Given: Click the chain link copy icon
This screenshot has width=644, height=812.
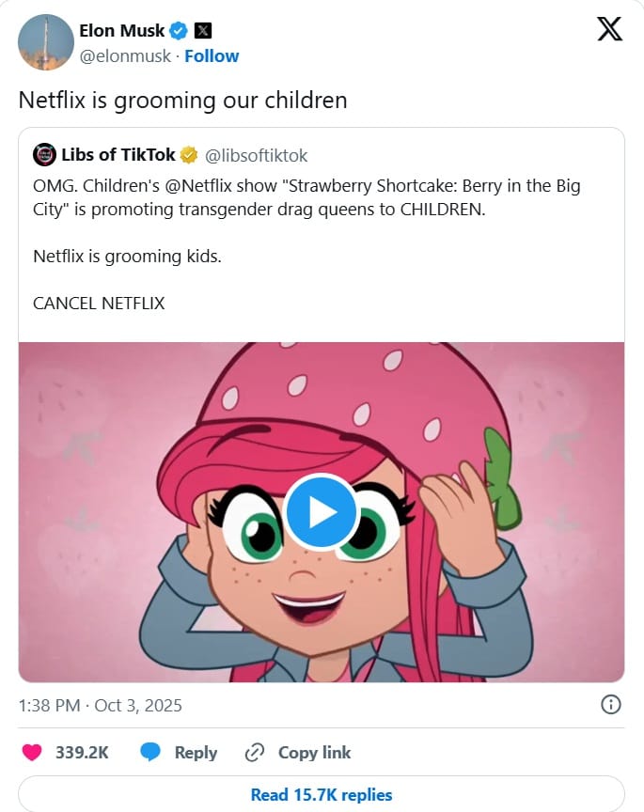Looking at the screenshot, I should [x=254, y=752].
